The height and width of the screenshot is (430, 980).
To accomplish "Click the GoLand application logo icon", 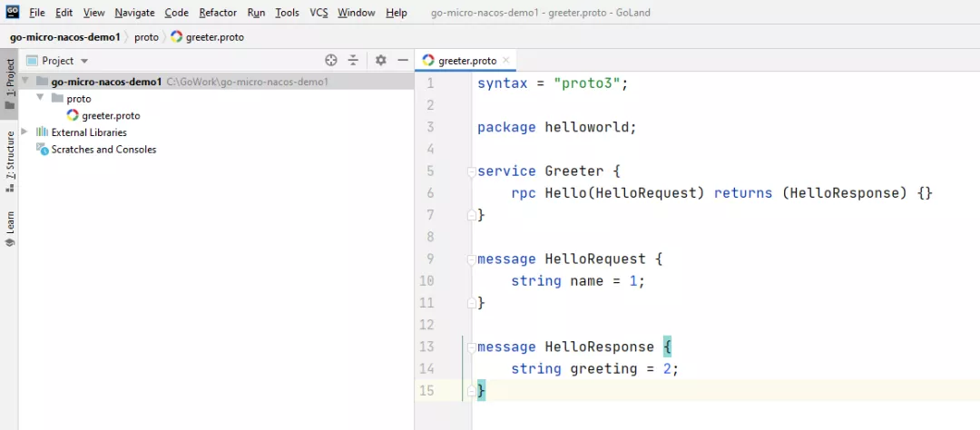I will click(13, 11).
